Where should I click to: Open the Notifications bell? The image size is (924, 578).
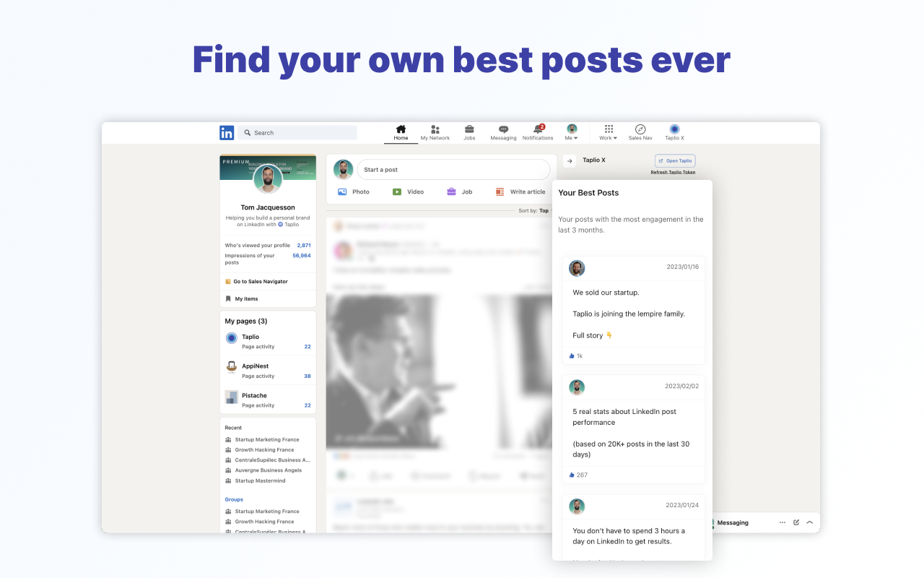pos(538,133)
